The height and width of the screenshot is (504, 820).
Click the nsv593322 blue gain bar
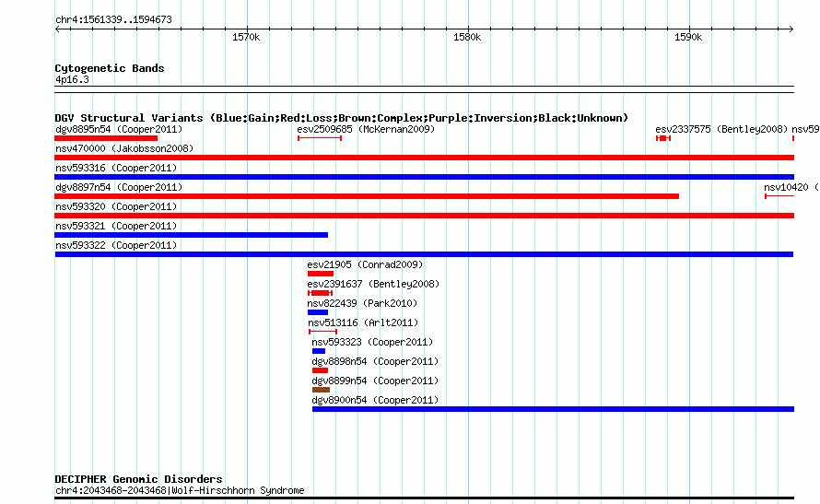pos(424,254)
